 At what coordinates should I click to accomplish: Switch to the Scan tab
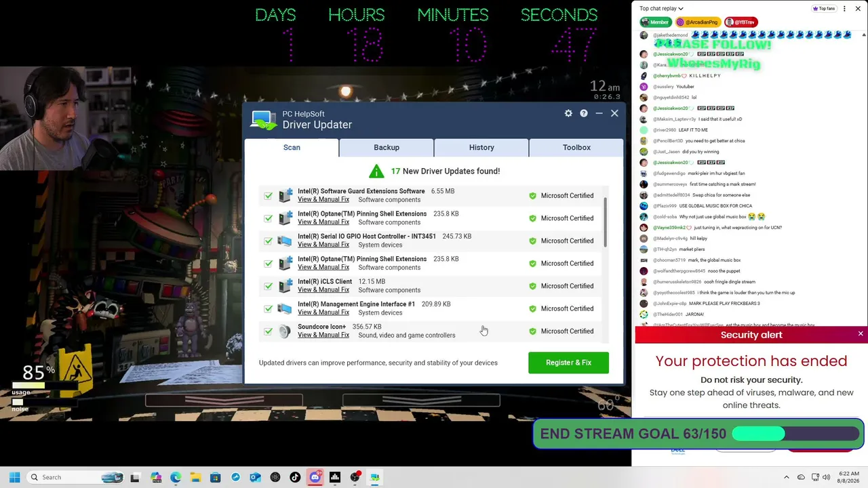tap(292, 147)
